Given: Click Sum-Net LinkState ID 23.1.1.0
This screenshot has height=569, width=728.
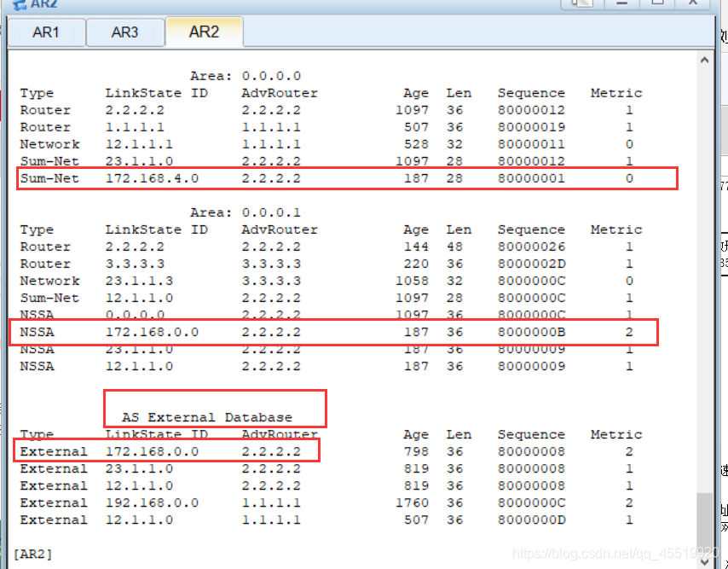Looking at the screenshot, I should (x=139, y=161).
